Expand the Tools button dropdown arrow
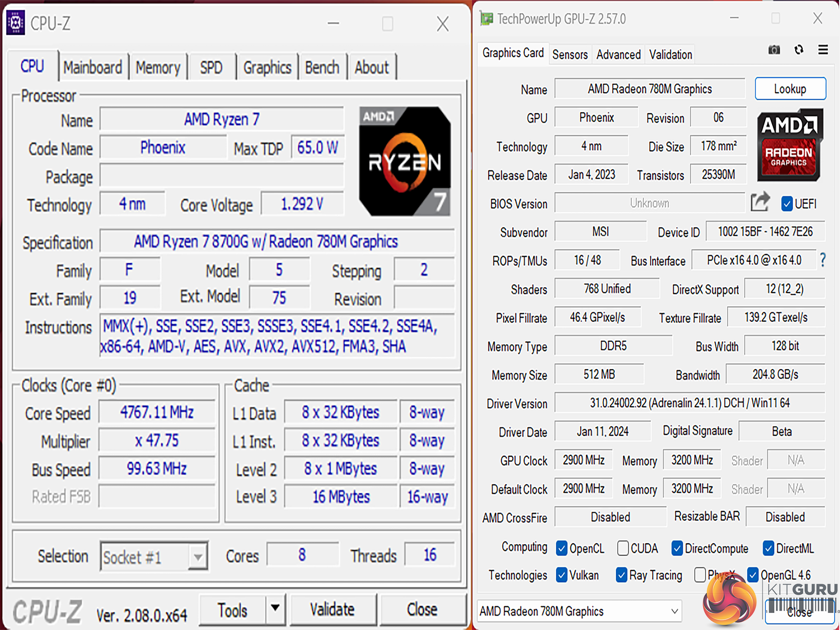The width and height of the screenshot is (840, 630). click(275, 608)
